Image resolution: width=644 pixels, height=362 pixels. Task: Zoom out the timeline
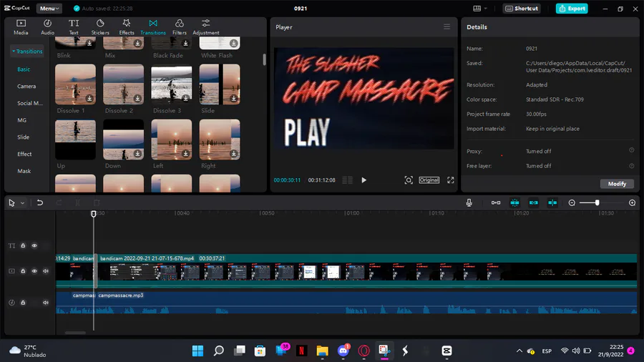click(572, 202)
